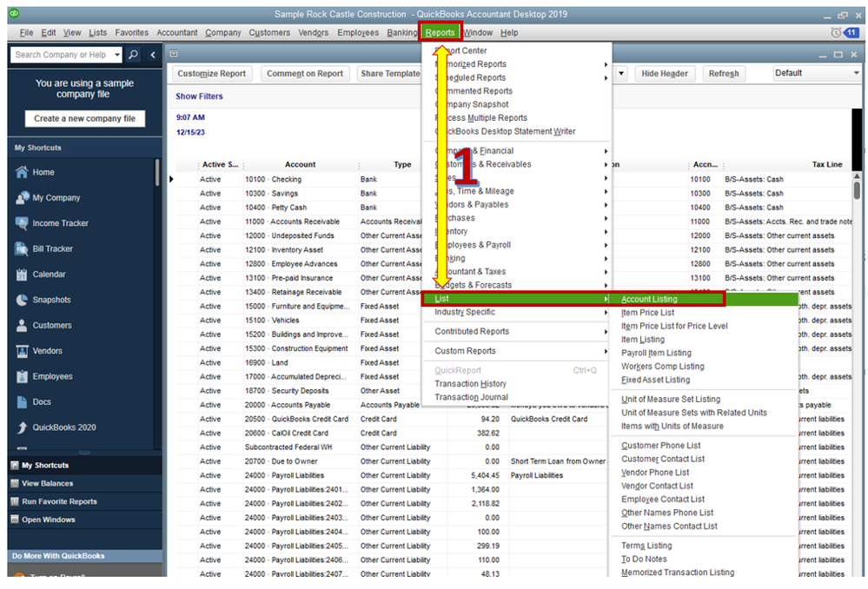Choose Transaction Journal menu entry

(471, 397)
